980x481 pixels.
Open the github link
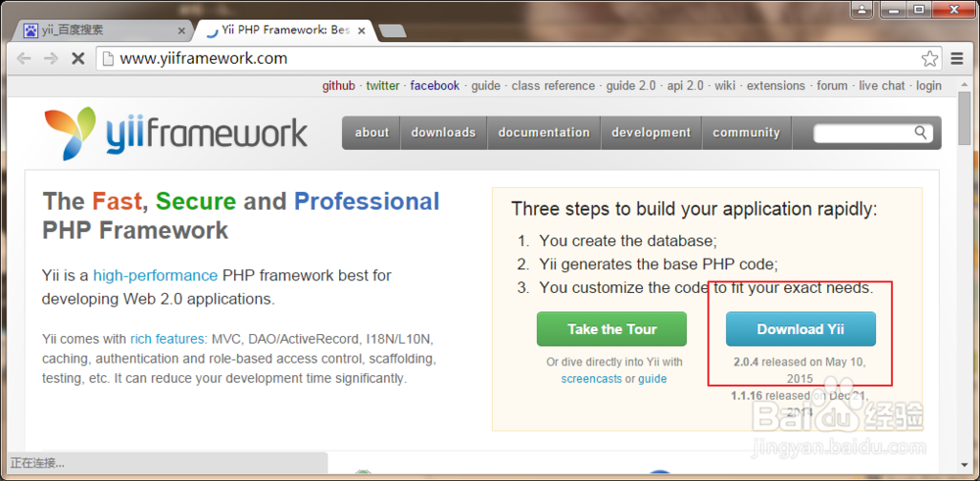point(339,86)
